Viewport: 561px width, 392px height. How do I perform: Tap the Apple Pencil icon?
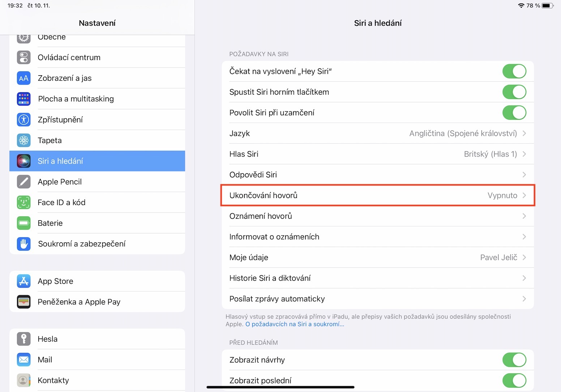[24, 182]
